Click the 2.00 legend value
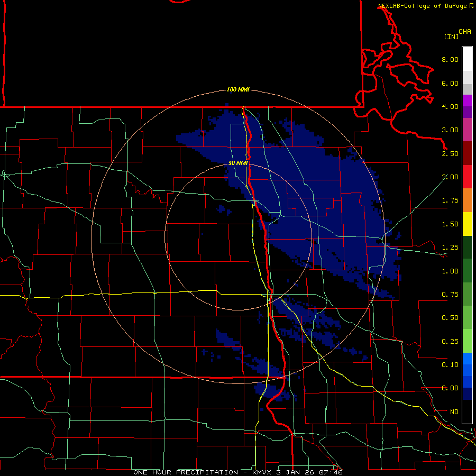The image size is (476, 476). click(450, 177)
